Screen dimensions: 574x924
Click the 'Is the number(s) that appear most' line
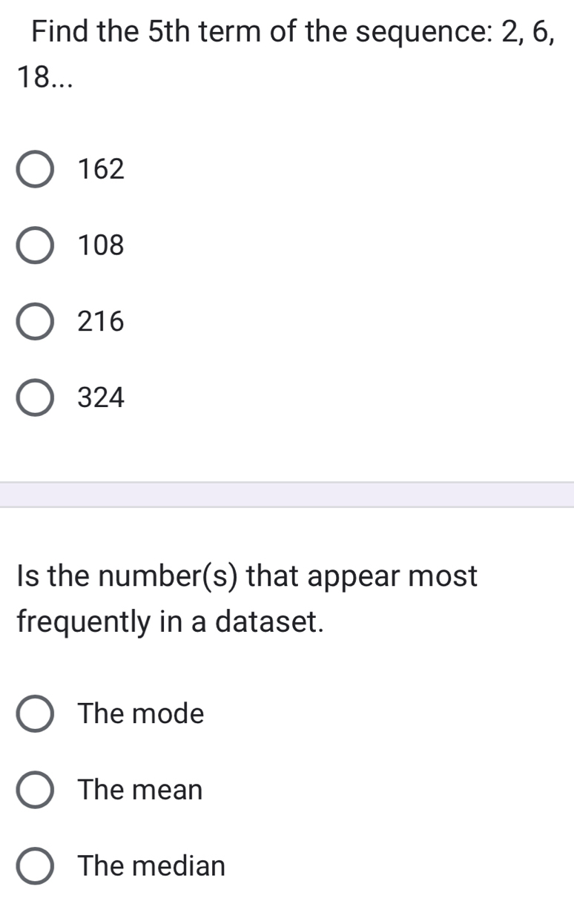click(248, 575)
